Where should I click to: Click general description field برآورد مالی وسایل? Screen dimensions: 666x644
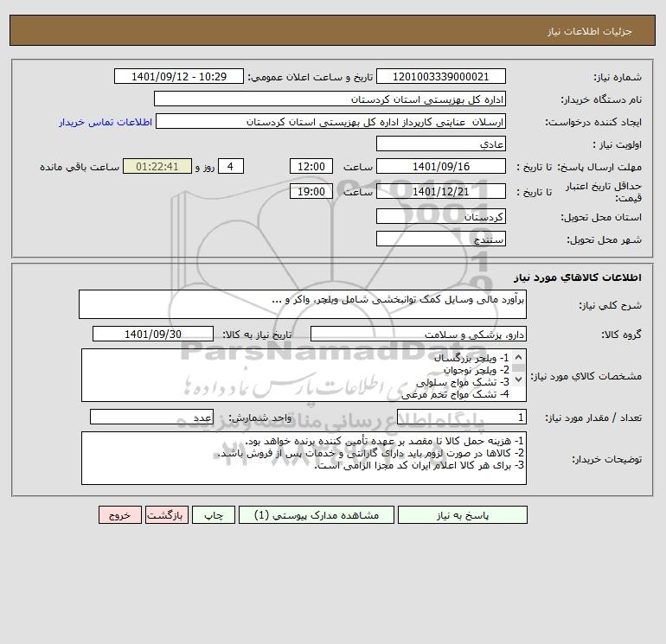[303, 304]
